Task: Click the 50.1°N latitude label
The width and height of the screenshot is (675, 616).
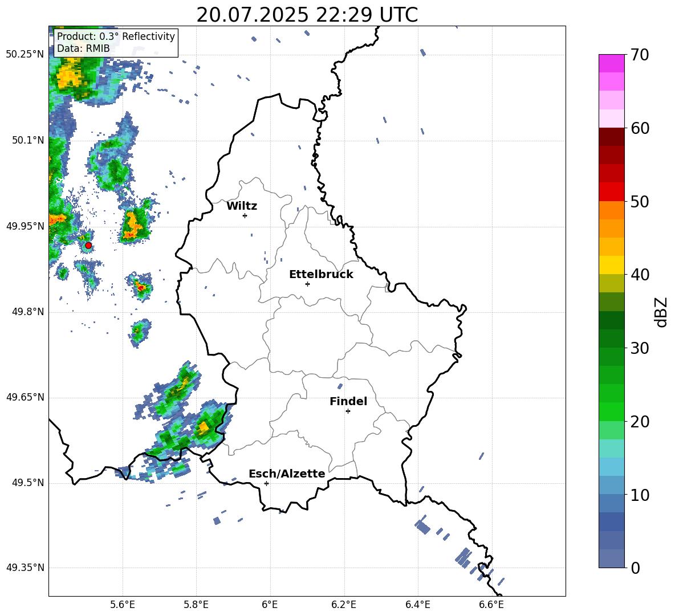Action: pyautogui.click(x=27, y=140)
